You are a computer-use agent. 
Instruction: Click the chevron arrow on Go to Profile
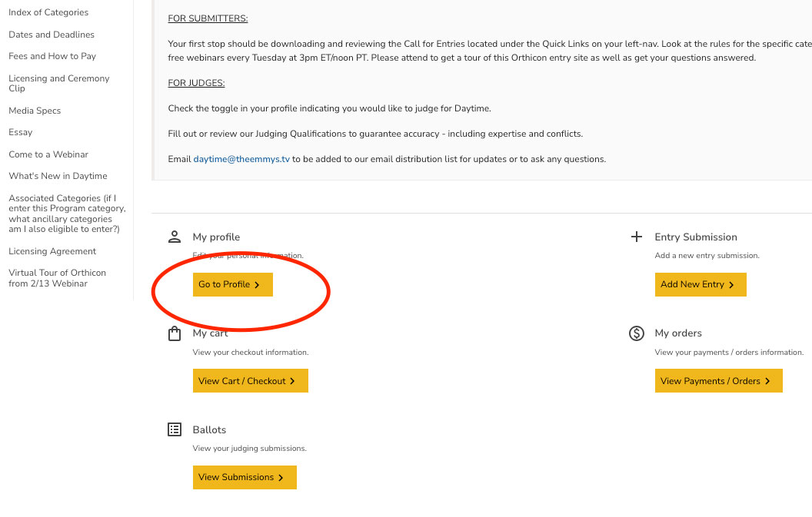point(257,285)
